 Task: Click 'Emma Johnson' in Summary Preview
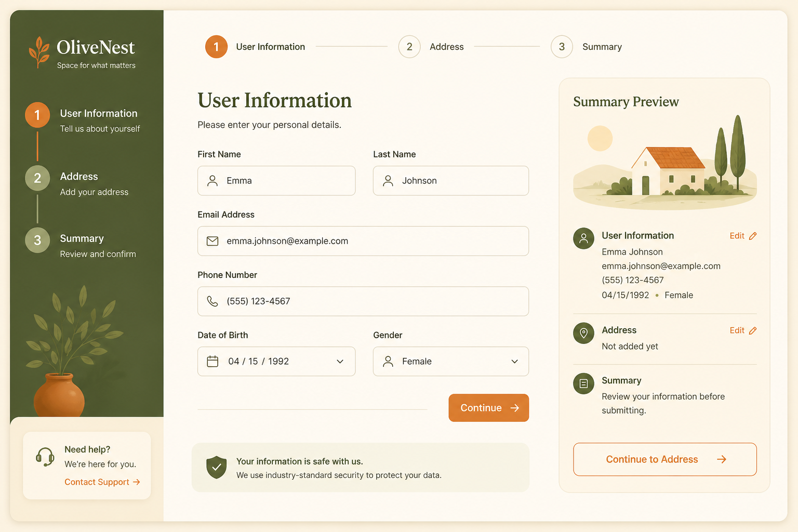(632, 252)
